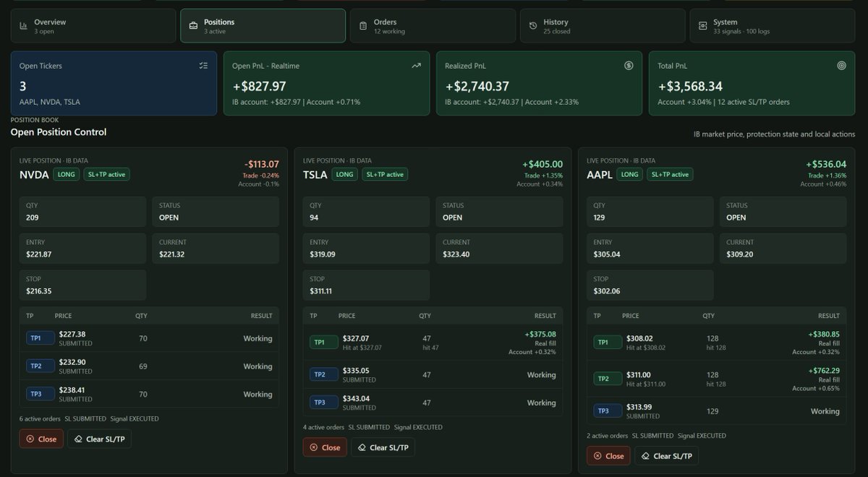This screenshot has width=868, height=477.
Task: Select AAPL TP1 badge at $308.02
Action: pos(608,343)
